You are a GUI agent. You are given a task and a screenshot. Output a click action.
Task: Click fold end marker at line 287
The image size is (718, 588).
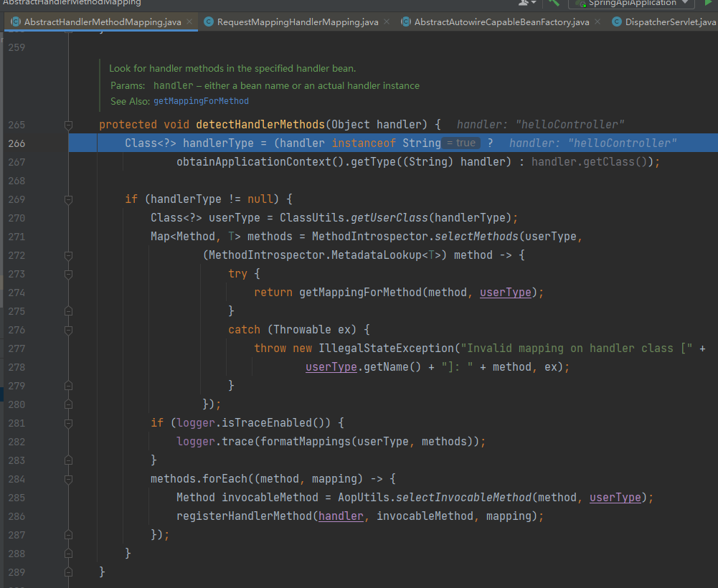[68, 535]
